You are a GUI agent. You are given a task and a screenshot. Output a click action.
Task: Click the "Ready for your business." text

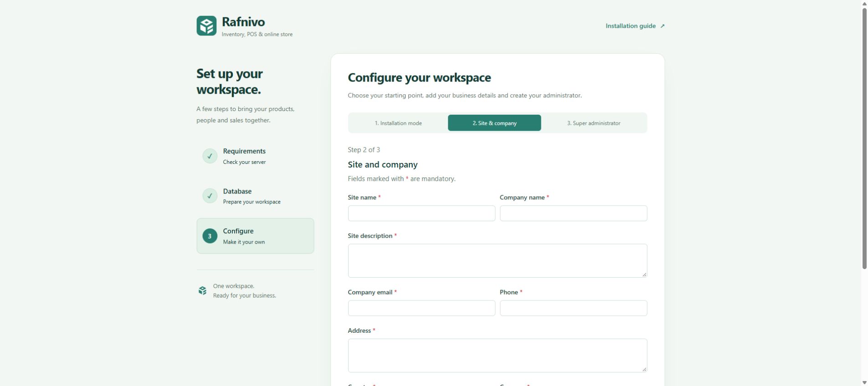pos(245,295)
